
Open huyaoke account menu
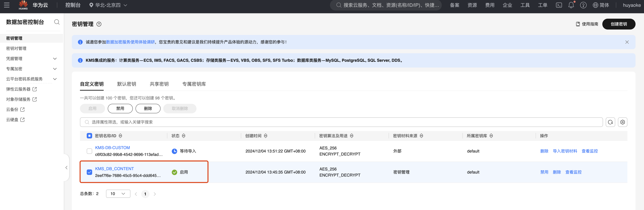[x=631, y=5]
